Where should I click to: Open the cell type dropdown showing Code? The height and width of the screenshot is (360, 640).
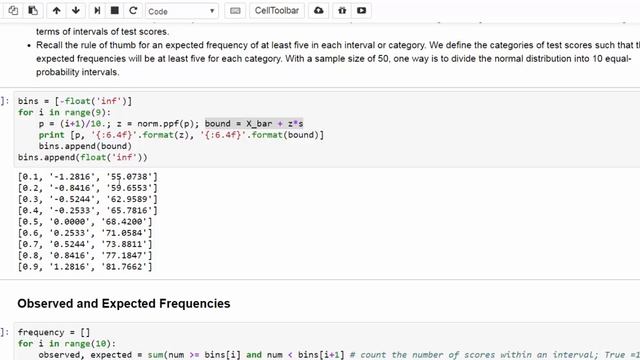182,11
